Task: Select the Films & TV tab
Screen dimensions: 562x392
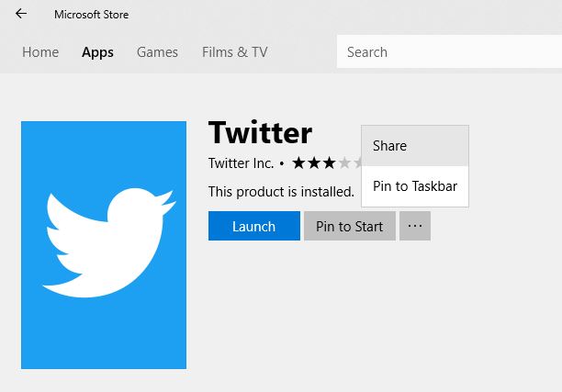Action: (234, 52)
